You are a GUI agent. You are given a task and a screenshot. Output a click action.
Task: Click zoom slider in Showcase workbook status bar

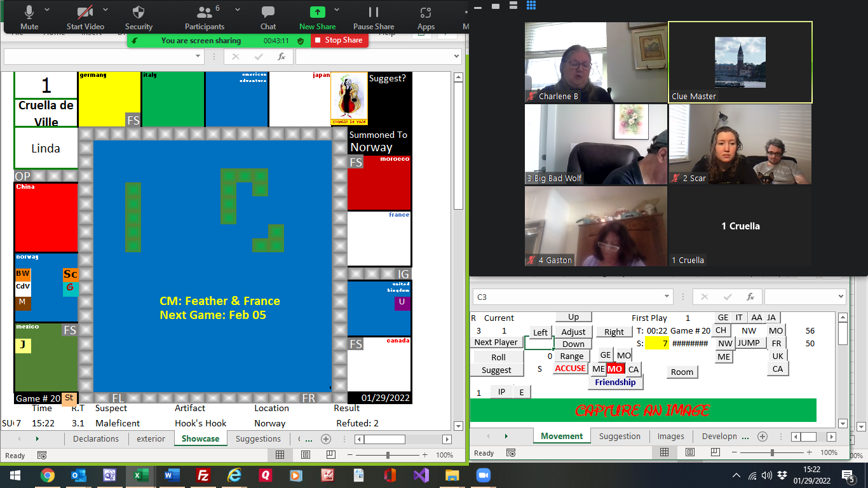388,455
